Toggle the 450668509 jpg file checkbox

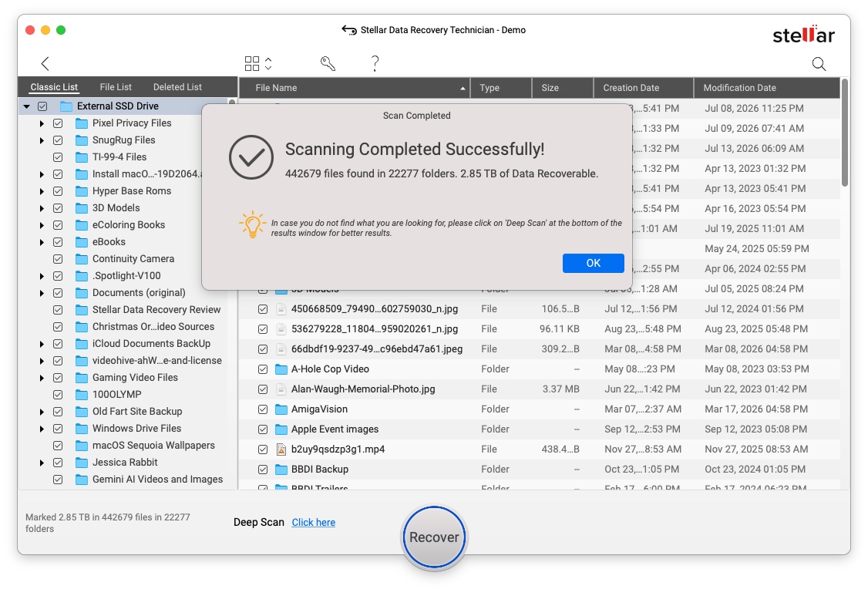pyautogui.click(x=263, y=309)
